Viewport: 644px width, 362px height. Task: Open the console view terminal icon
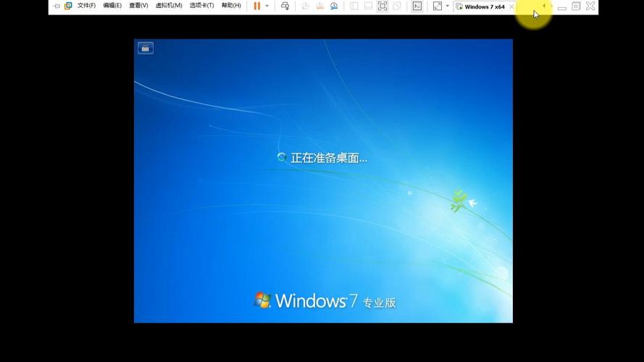417,6
